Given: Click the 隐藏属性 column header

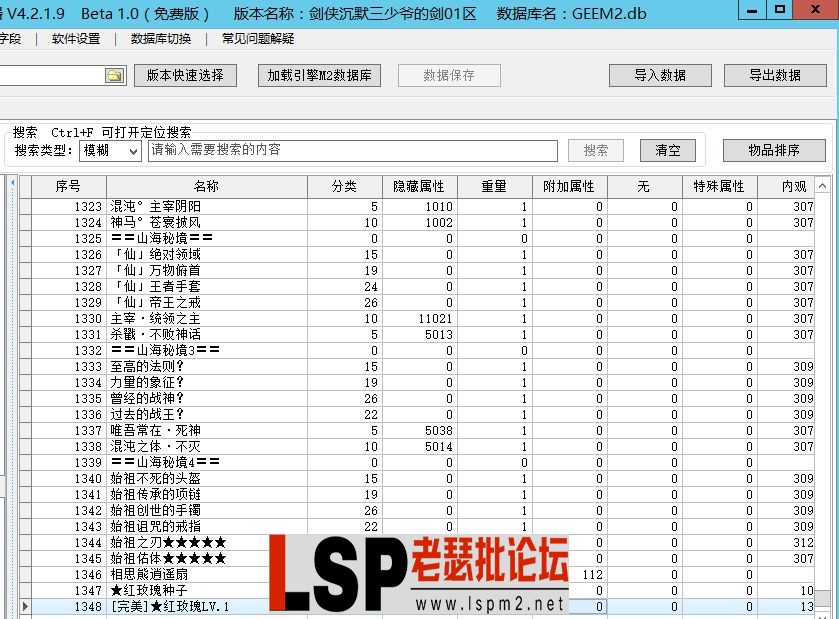Looking at the screenshot, I should tap(420, 186).
